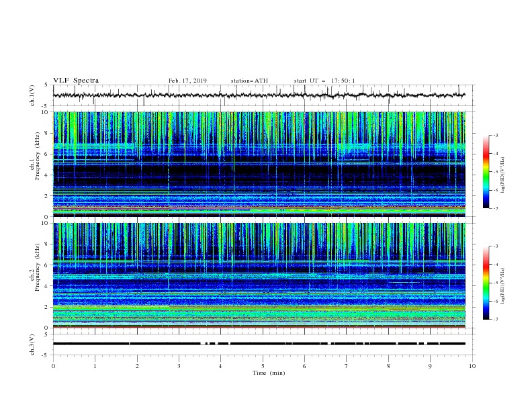Screen dimensions: 532x411
Task: Click the ch.1 spectrogram color scale bar
Action: pos(486,172)
